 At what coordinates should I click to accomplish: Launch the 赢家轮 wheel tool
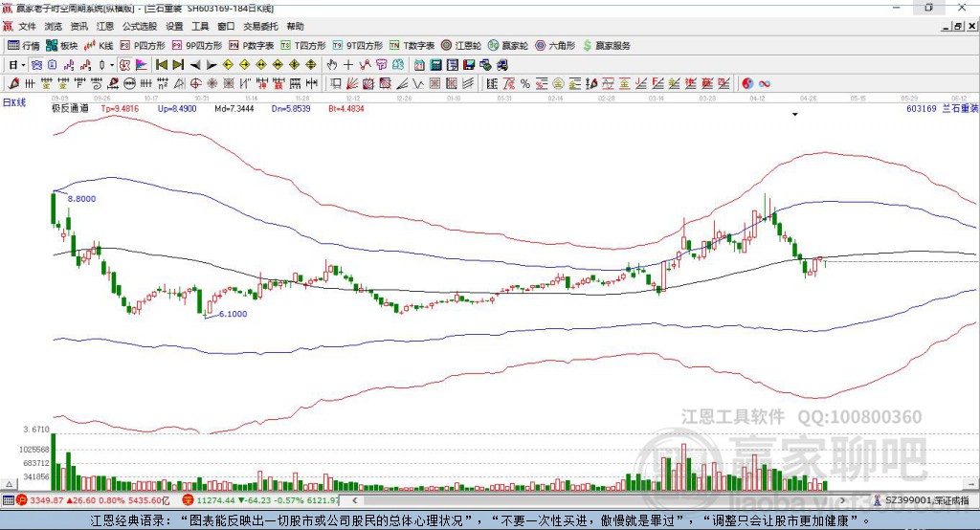click(507, 46)
